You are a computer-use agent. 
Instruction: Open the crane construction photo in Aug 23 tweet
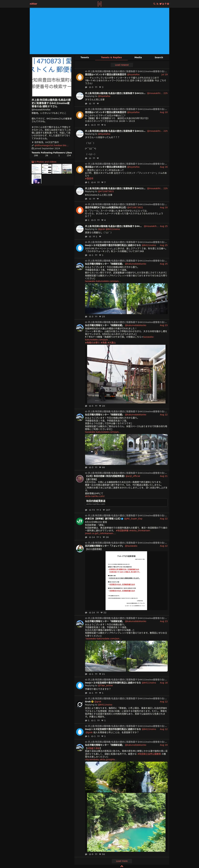pyautogui.click(x=126, y=374)
